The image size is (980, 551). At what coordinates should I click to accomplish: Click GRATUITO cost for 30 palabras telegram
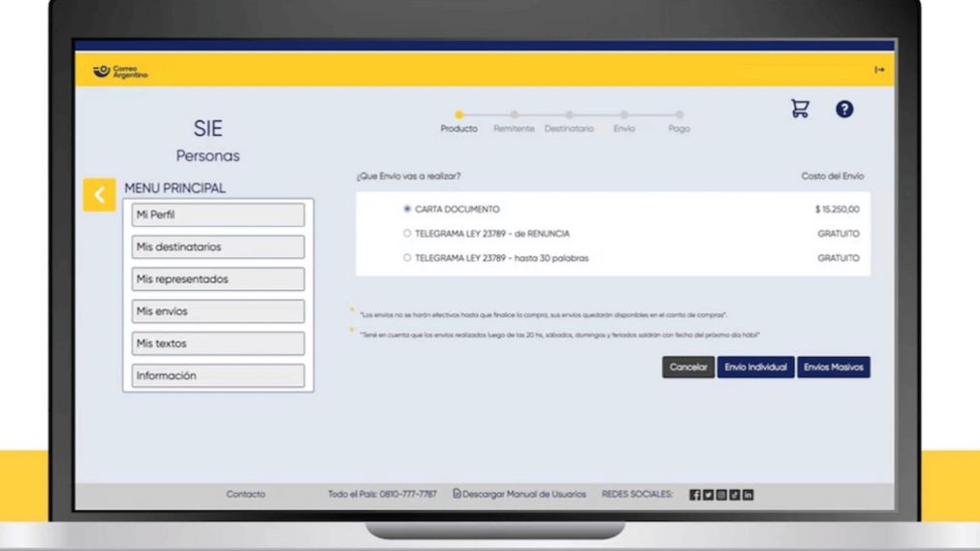click(838, 258)
